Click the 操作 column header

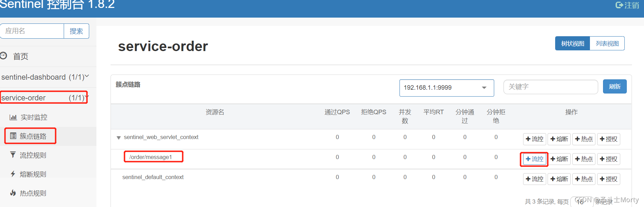572,112
